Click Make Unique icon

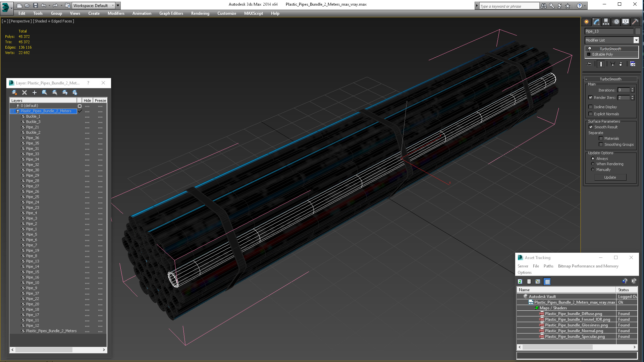(612, 64)
